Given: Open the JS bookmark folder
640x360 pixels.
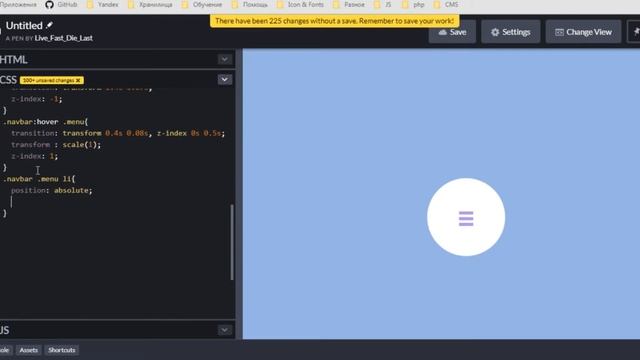Looking at the screenshot, I should pyautogui.click(x=383, y=4).
